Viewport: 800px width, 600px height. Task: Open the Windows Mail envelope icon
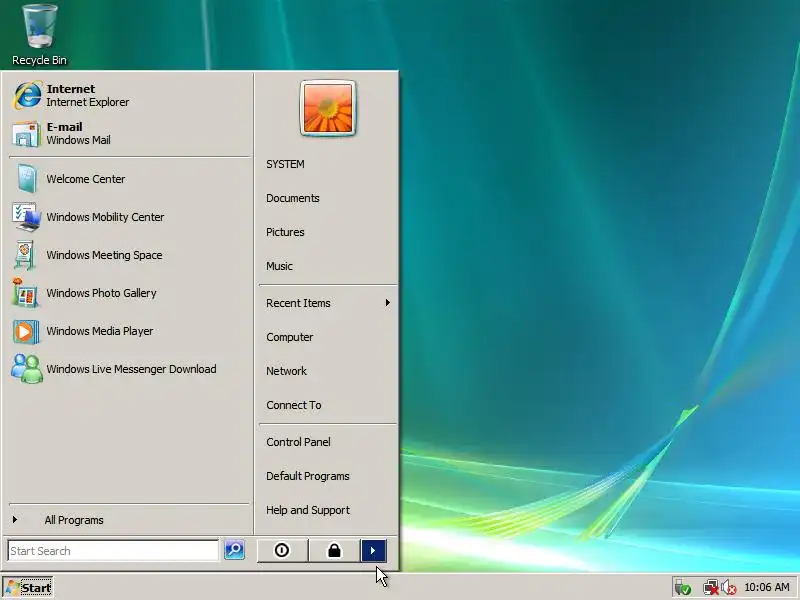[26, 134]
